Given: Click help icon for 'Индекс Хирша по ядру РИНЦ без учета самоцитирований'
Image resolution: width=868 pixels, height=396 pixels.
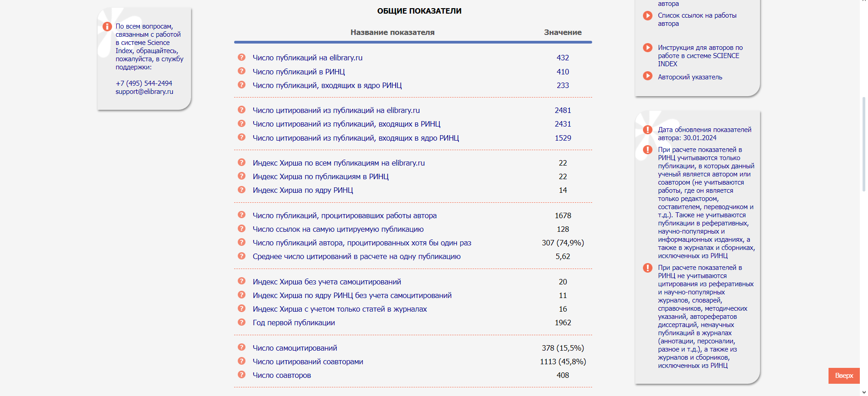Looking at the screenshot, I should tap(242, 295).
